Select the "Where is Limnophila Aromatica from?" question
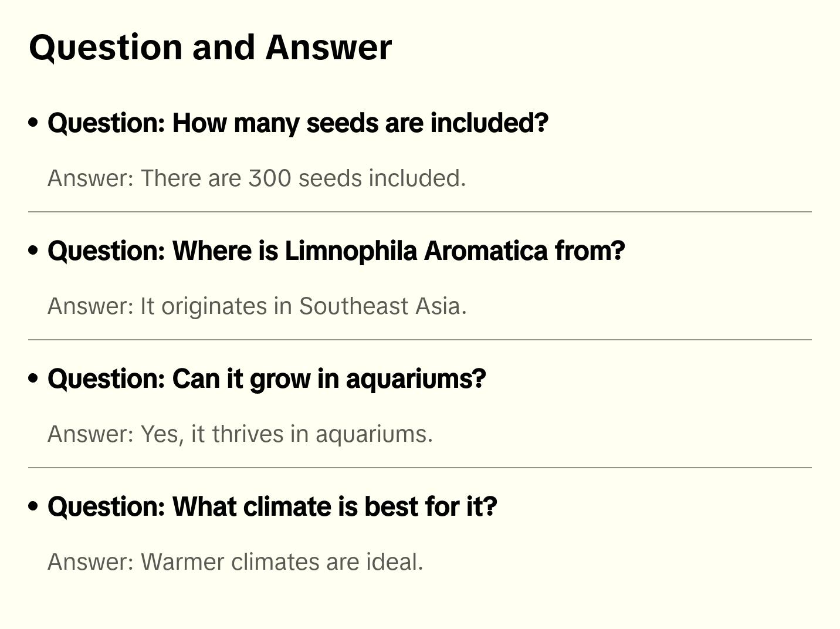This screenshot has width=840, height=629. pyautogui.click(x=336, y=251)
